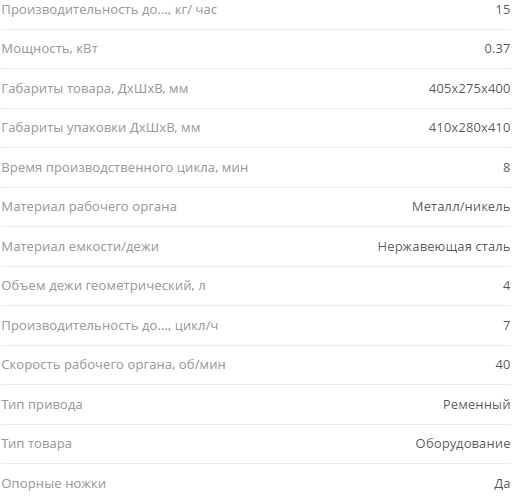Select the 'Ременный' drive type value
The height and width of the screenshot is (498, 516).
[x=476, y=405]
